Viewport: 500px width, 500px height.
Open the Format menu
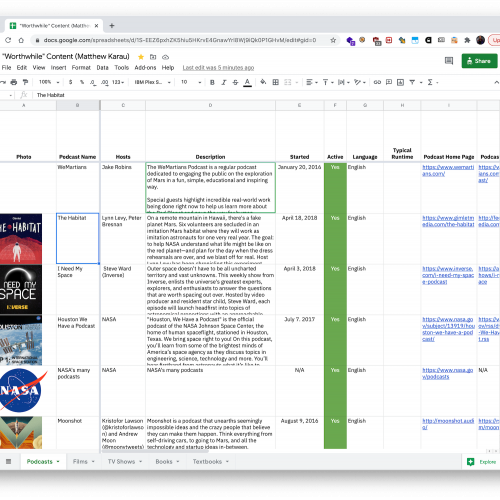[81, 68]
